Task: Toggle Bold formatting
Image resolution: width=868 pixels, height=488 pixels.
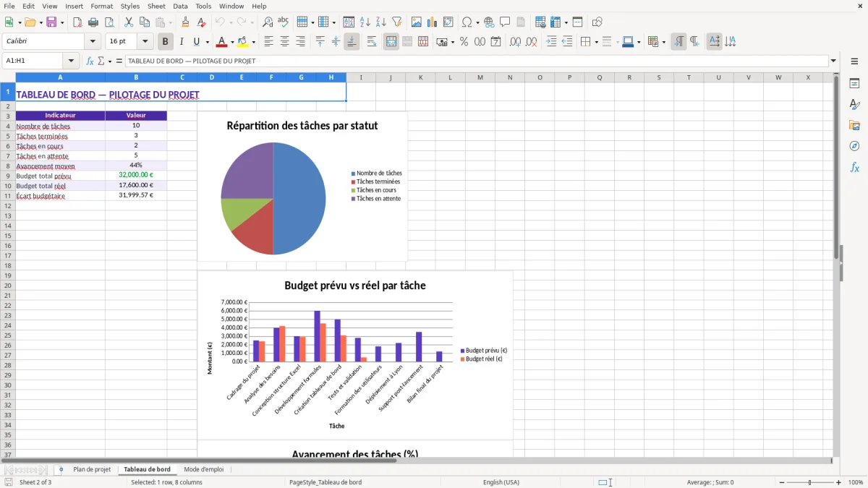Action: tap(166, 42)
